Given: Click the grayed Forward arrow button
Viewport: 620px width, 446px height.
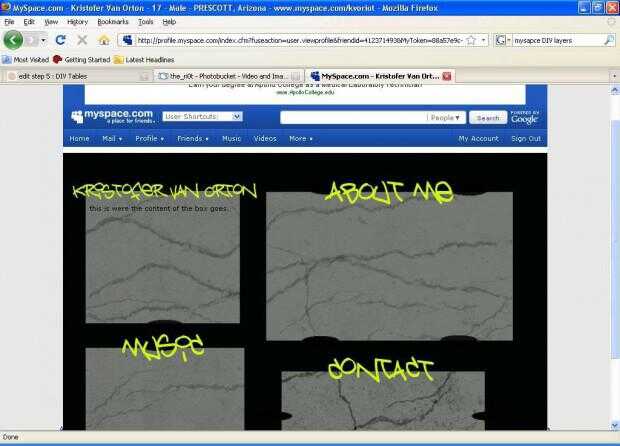Looking at the screenshot, I should pos(31,40).
